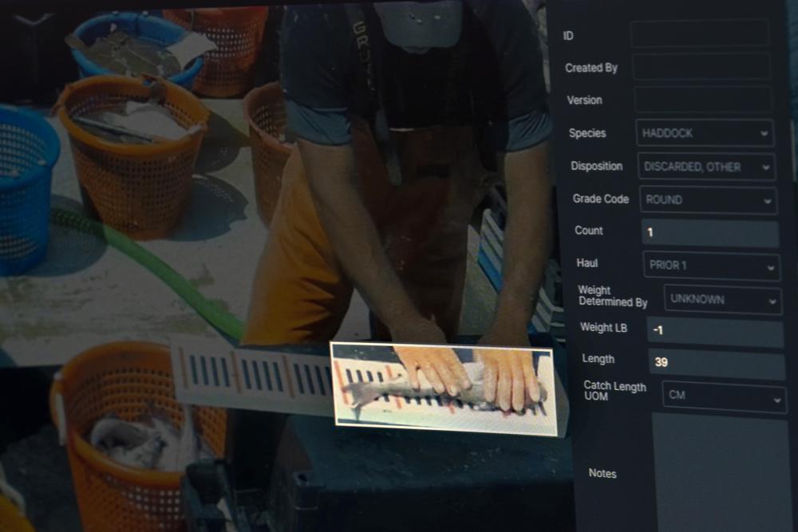Open the Haul dropdown showing PRIOR 1

[710, 265]
